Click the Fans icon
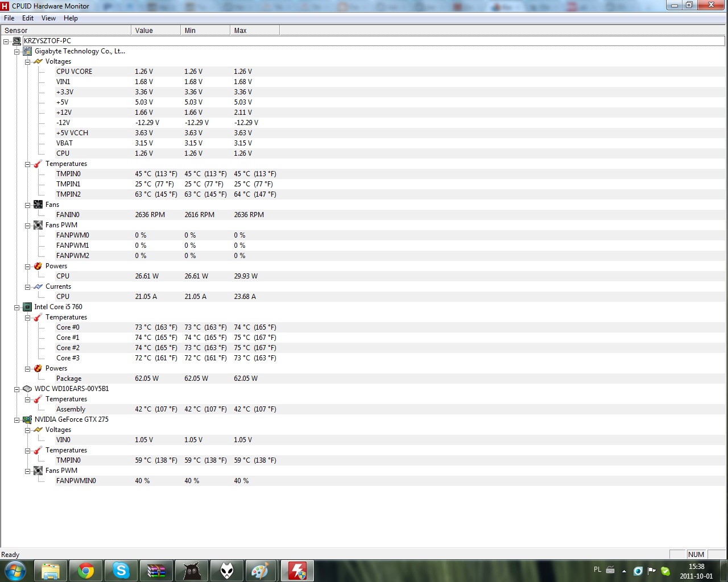 point(38,205)
